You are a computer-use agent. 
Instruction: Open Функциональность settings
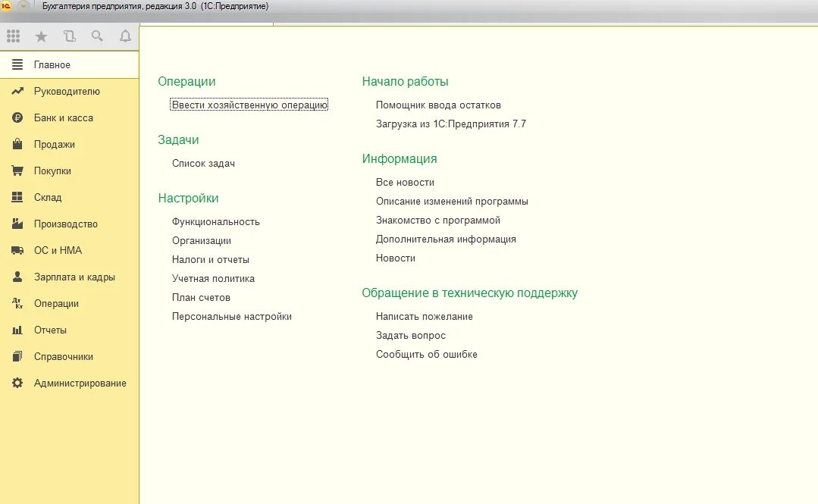pyautogui.click(x=216, y=222)
